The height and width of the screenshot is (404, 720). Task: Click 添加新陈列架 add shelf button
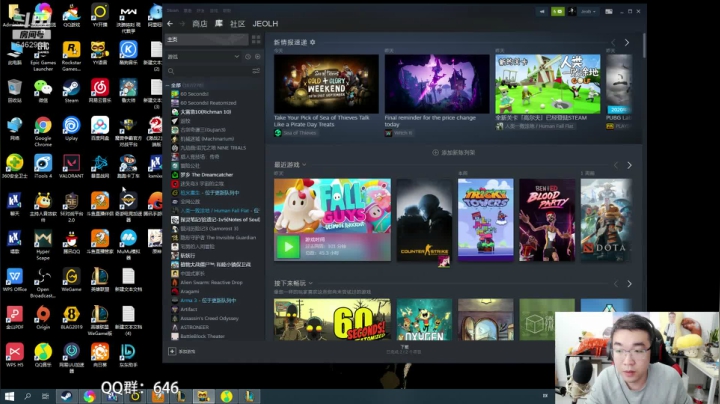[x=454, y=152]
